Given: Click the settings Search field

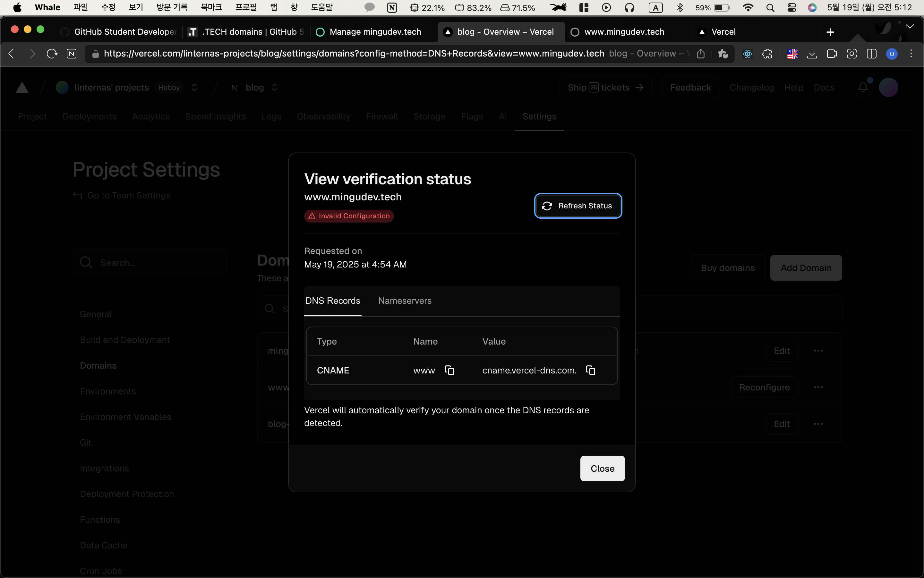Looking at the screenshot, I should [x=149, y=263].
